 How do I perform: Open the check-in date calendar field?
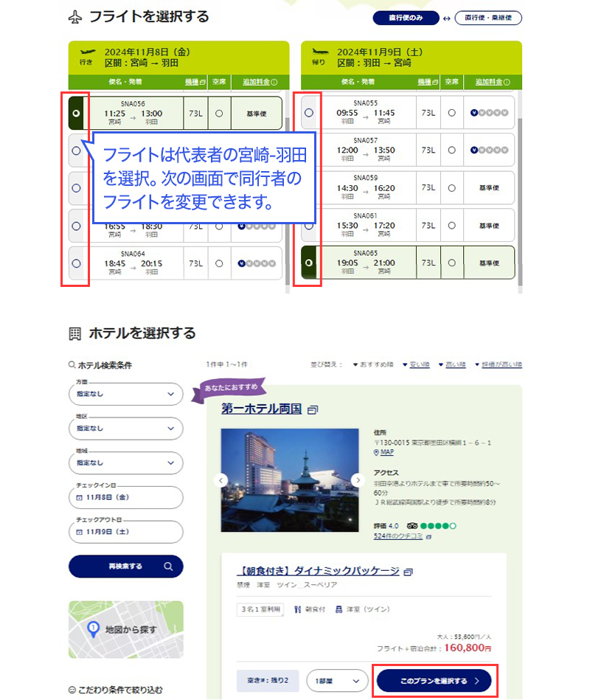125,498
